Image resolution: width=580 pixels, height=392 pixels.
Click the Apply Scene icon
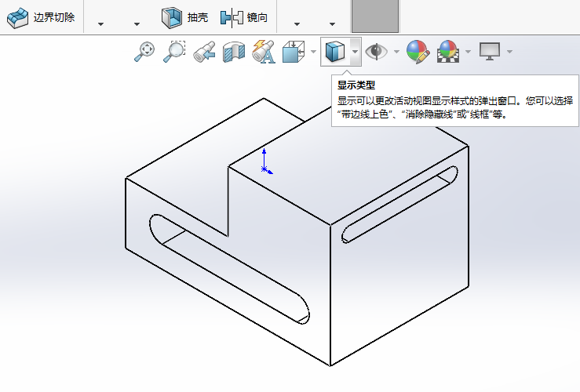point(447,52)
